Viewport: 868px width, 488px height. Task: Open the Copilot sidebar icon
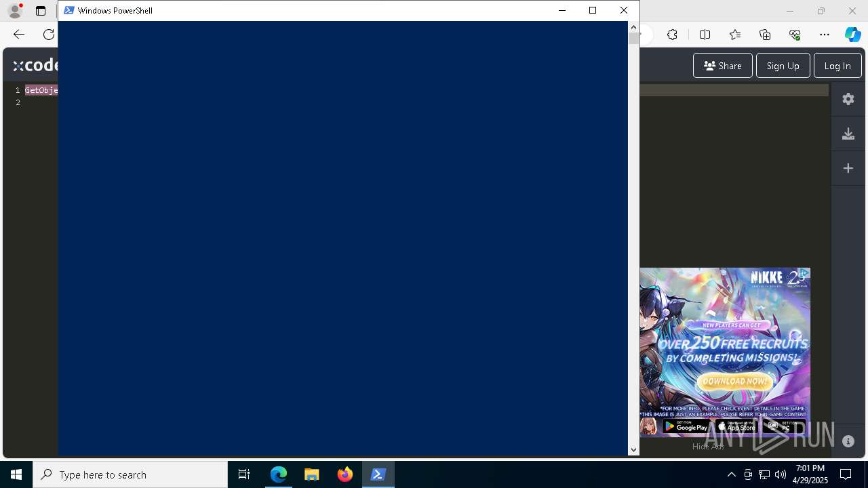852,35
